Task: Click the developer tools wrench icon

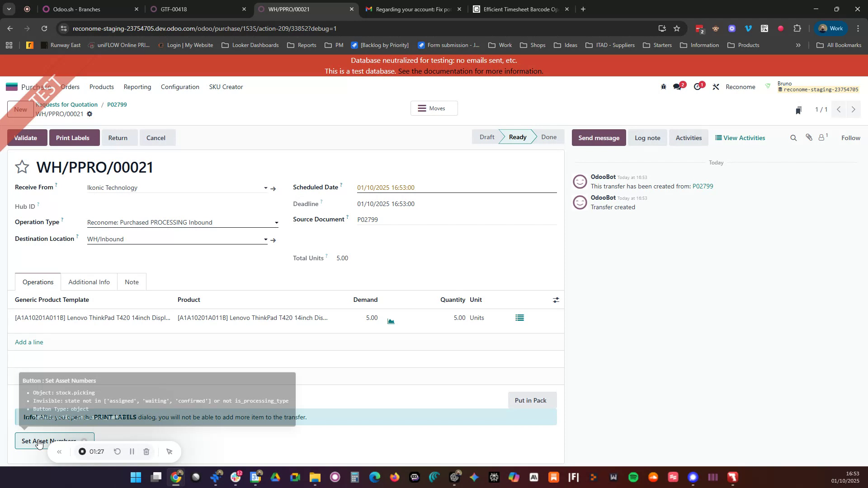Action: click(716, 86)
